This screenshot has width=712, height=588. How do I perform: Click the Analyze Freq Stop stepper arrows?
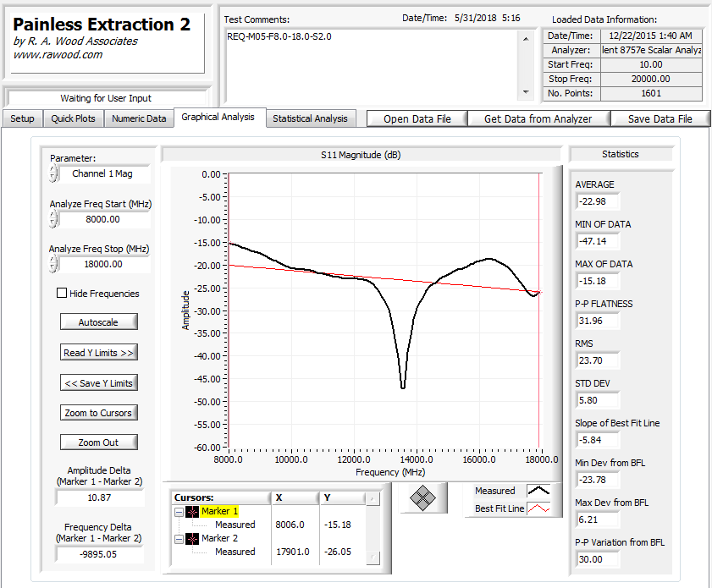pyautogui.click(x=53, y=264)
